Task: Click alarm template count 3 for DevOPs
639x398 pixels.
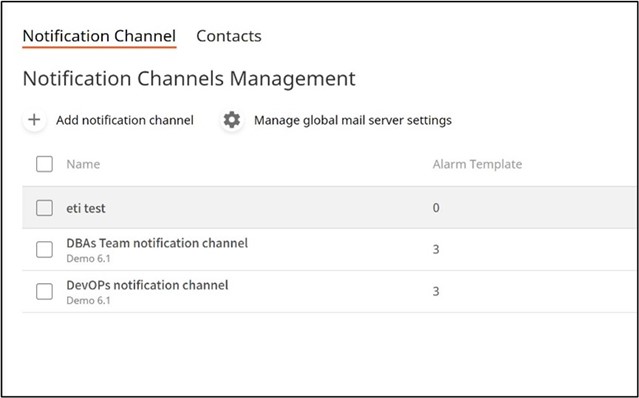Action: point(436,291)
